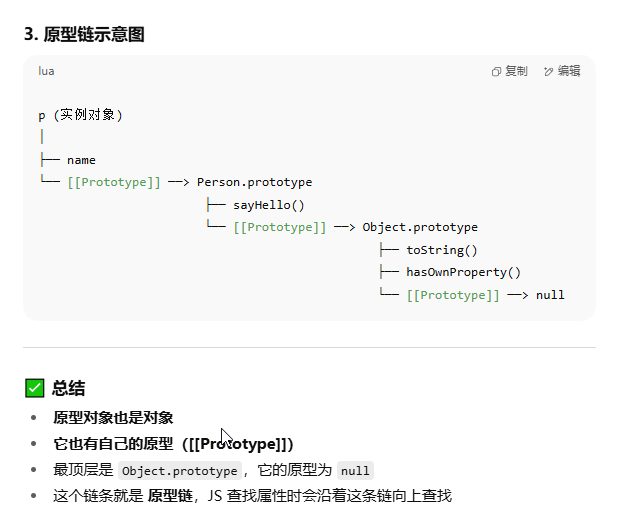623x532 pixels.
Task: Click the pencil edit icon in code block
Action: click(548, 72)
